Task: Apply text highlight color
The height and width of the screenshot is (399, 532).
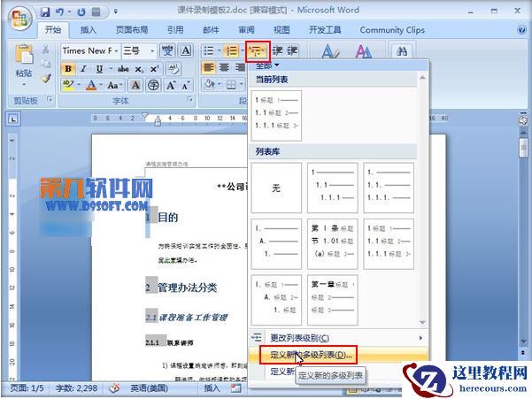Action: point(68,84)
